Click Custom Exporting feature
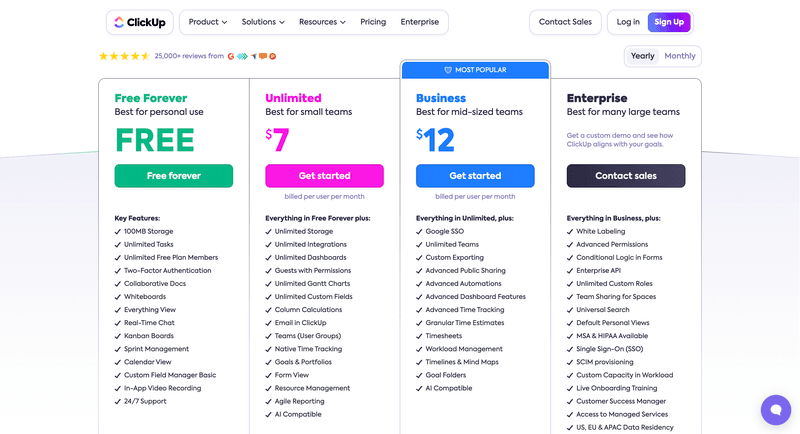Image resolution: width=800 pixels, height=434 pixels. click(455, 258)
